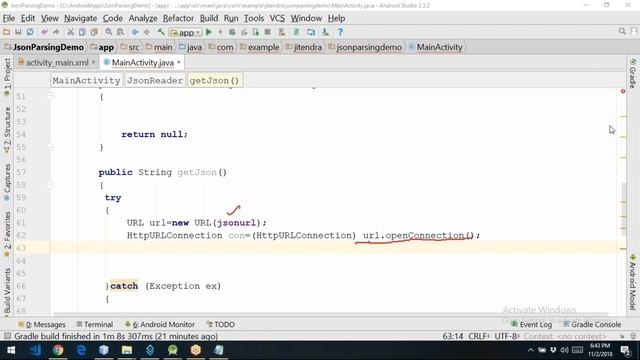Collapse the code fold at line 51

pyautogui.click(x=50, y=96)
